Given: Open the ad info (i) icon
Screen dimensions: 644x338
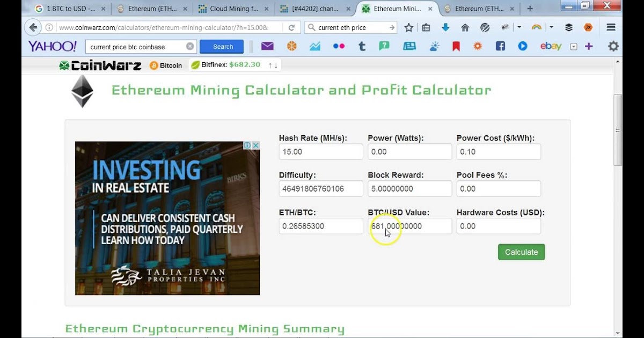Looking at the screenshot, I should (x=247, y=145).
